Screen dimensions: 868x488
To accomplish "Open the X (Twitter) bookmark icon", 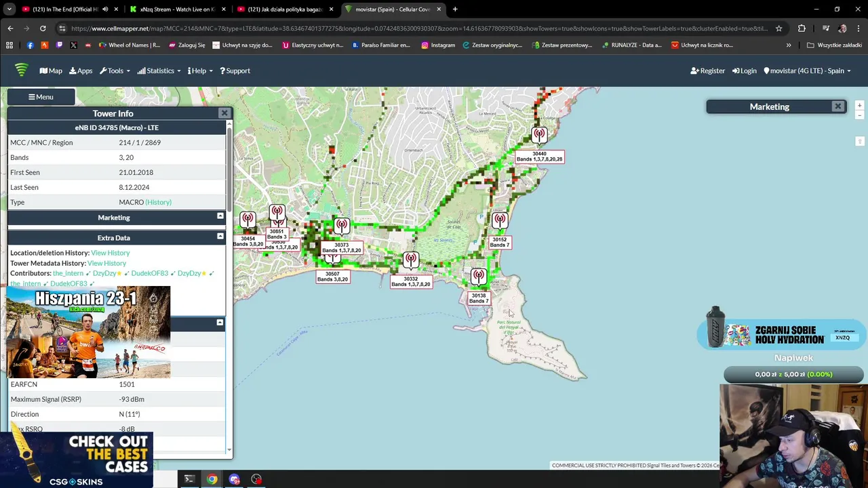I will coord(73,45).
